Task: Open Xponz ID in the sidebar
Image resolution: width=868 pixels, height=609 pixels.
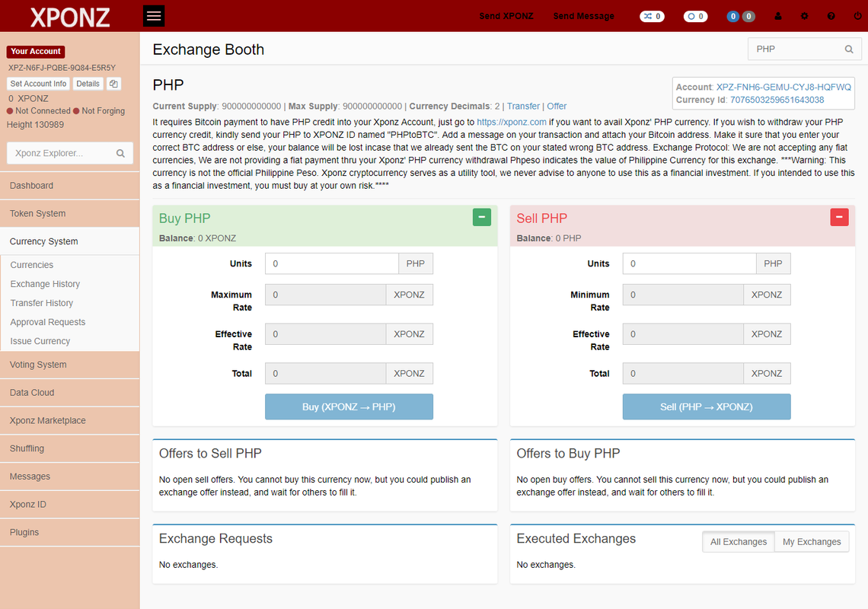Action: (x=70, y=505)
